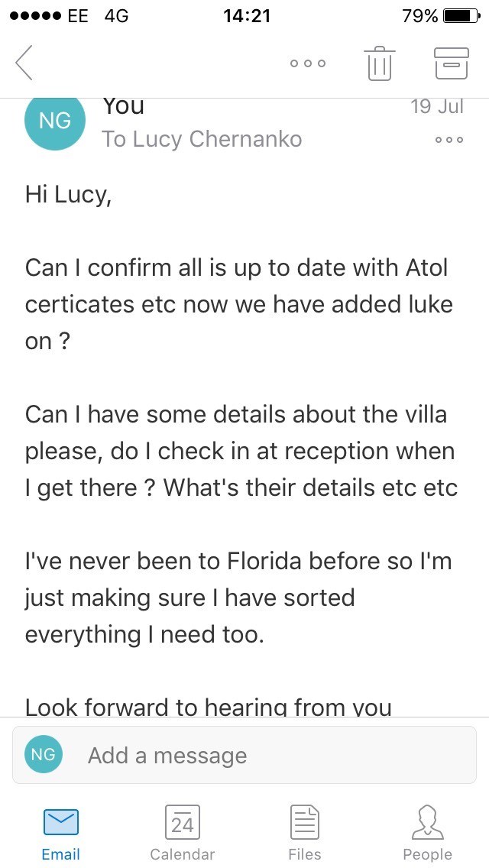Go to the Files tab
Screen dimensions: 489x868
pyautogui.click(x=305, y=833)
